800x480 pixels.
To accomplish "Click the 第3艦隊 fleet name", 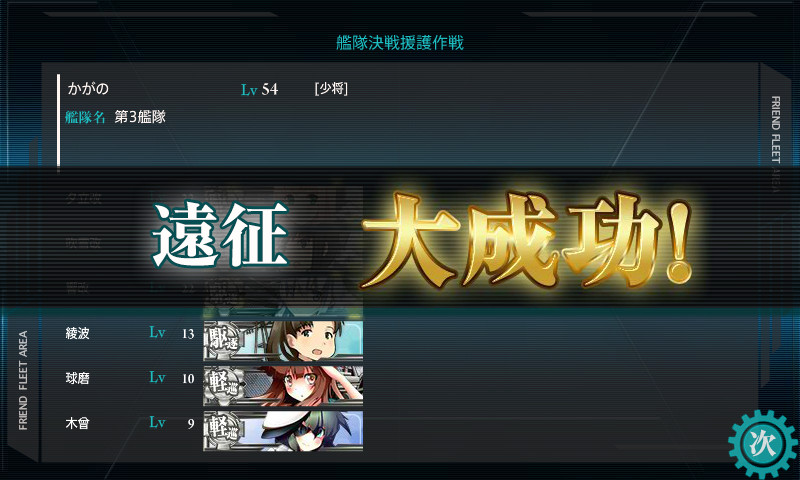I will click(140, 117).
